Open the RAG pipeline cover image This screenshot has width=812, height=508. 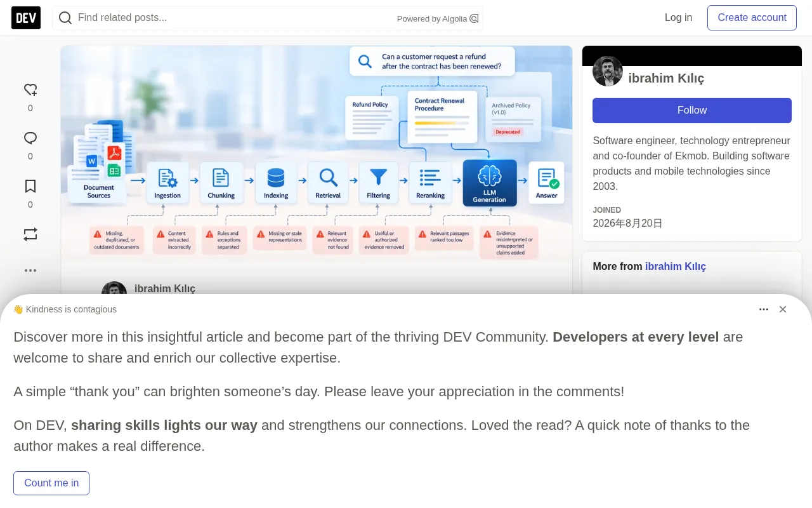click(317, 153)
